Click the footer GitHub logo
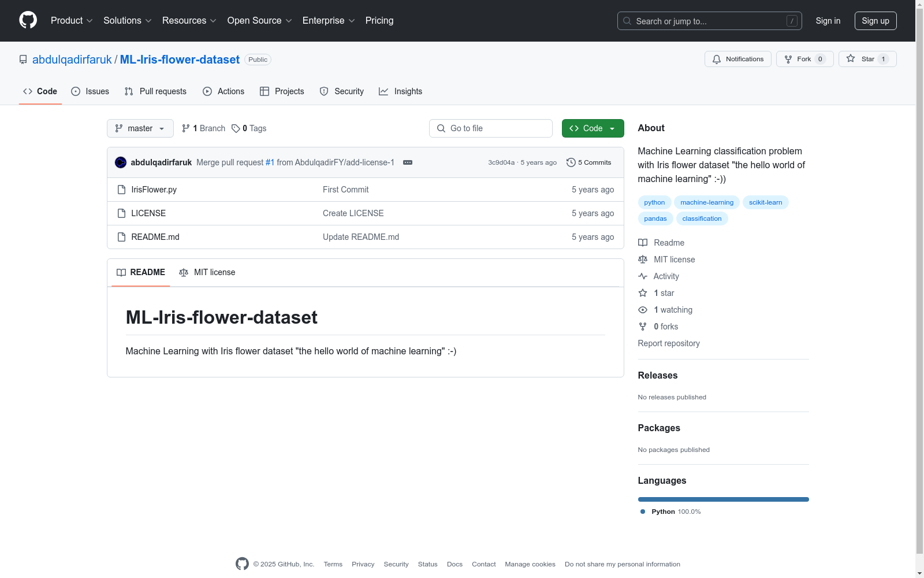Image resolution: width=924 pixels, height=578 pixels. tap(242, 564)
